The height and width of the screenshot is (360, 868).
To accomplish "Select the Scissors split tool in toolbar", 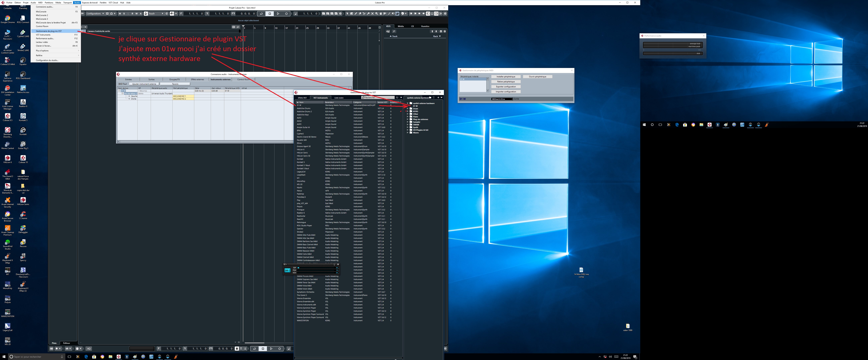I will pos(364,13).
